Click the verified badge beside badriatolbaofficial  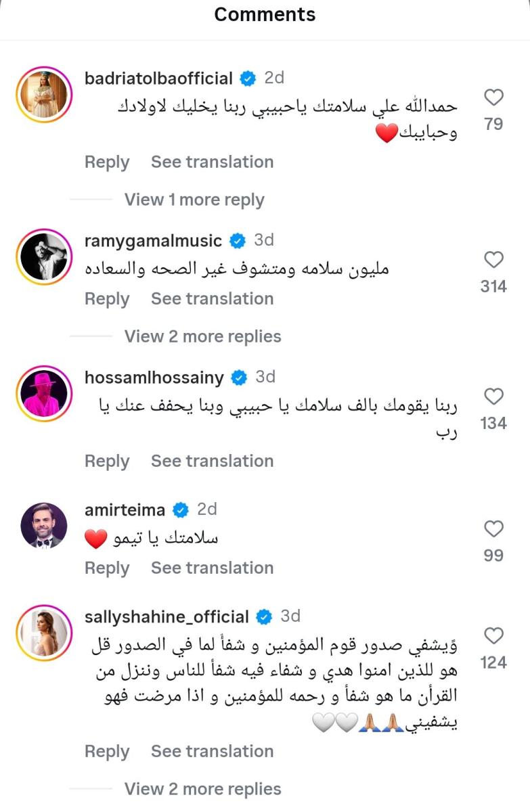coord(246,78)
